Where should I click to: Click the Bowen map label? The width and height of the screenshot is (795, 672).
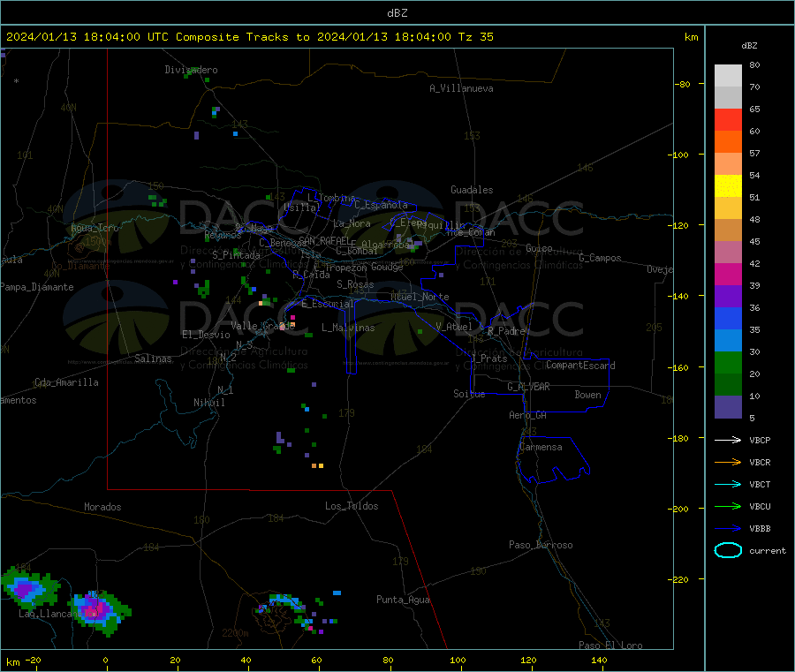[x=588, y=395]
